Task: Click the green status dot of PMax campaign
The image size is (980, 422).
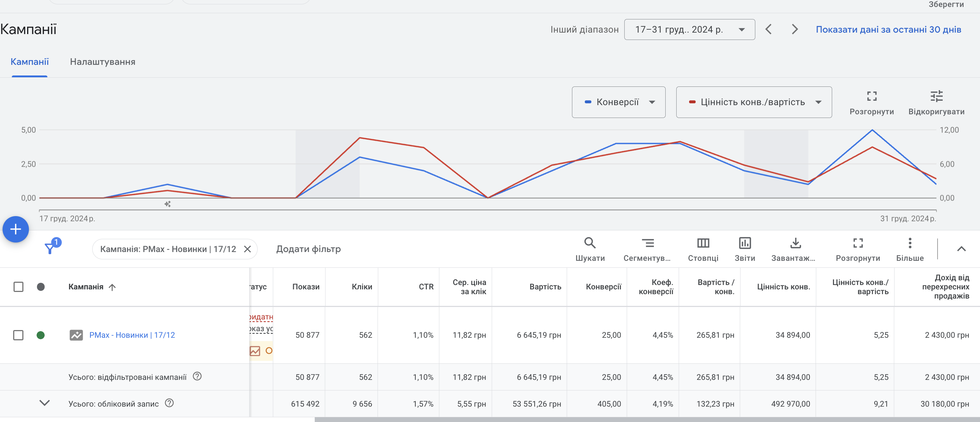Action: (41, 335)
